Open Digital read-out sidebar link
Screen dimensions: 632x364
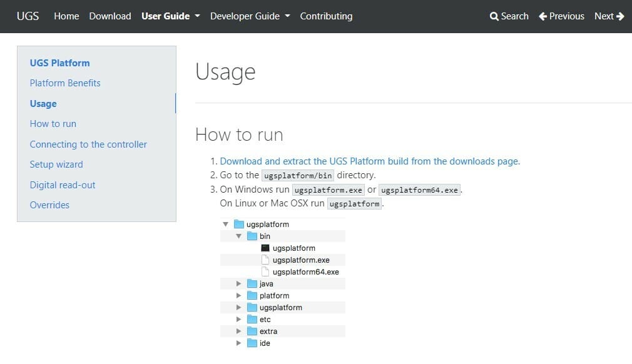pyautogui.click(x=63, y=185)
